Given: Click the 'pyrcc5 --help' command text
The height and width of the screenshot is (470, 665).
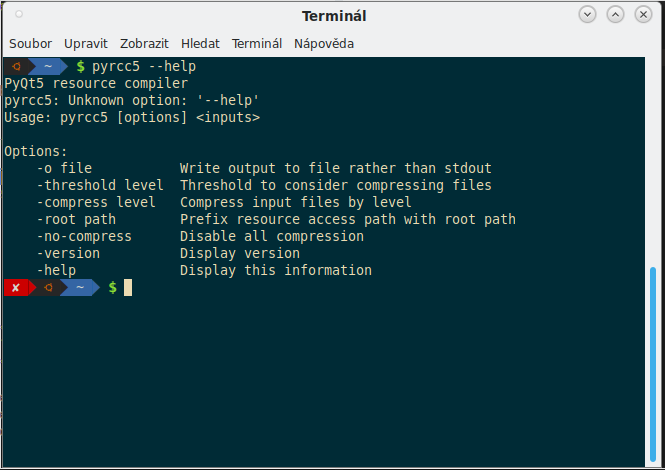Looking at the screenshot, I should (144, 67).
